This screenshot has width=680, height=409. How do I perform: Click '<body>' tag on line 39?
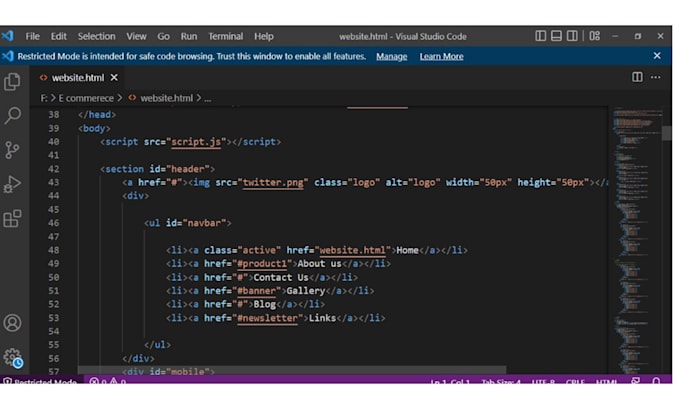pos(94,128)
